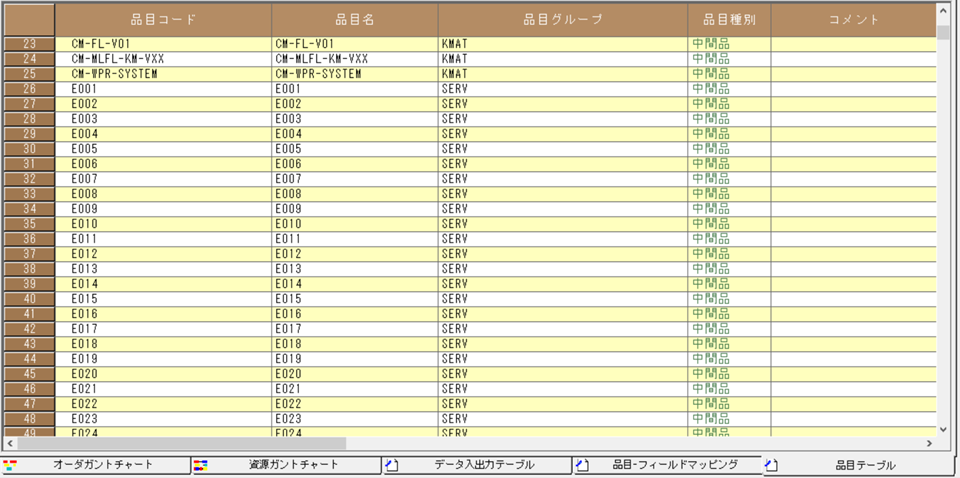The image size is (960, 478).
Task: Click E001 in the 品目コード column
Action: tap(163, 89)
